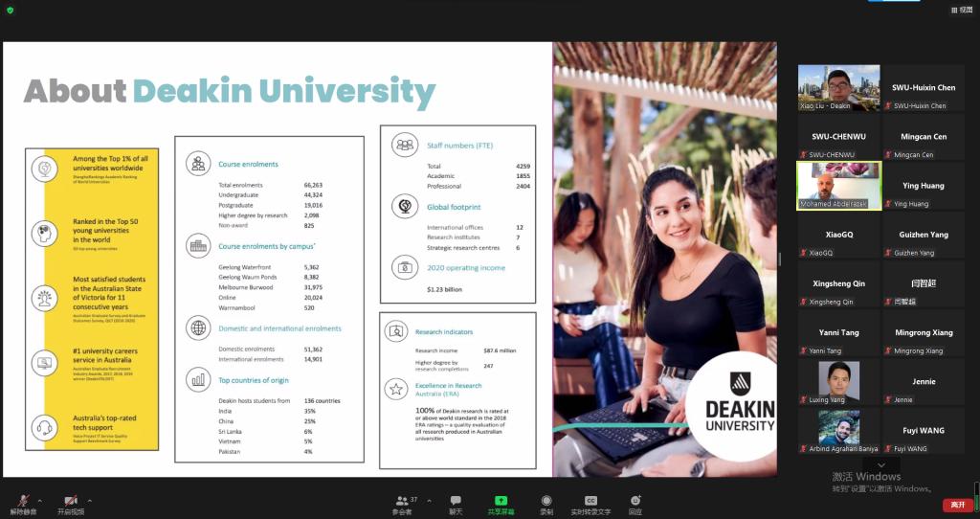Click the record meeting icon
The width and height of the screenshot is (980, 519).
546,501
